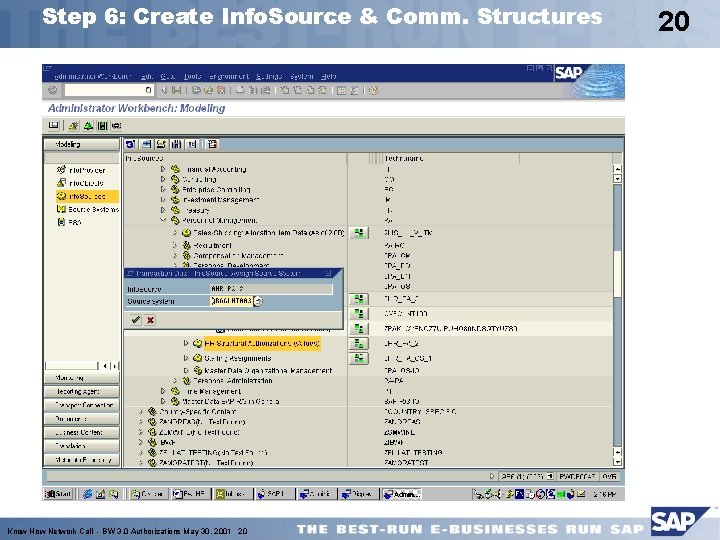Open the Settings menu
The width and height of the screenshot is (720, 540).
click(269, 76)
